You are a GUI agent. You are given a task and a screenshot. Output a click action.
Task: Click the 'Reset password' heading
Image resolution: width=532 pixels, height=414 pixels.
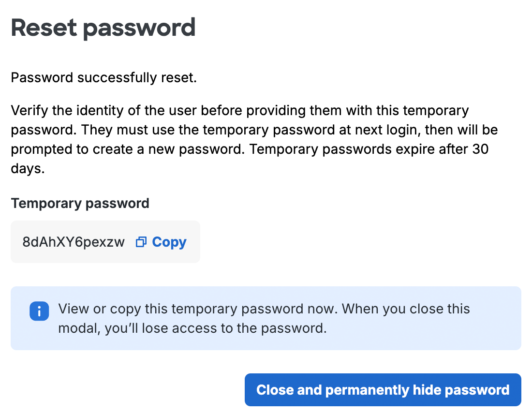click(x=103, y=28)
